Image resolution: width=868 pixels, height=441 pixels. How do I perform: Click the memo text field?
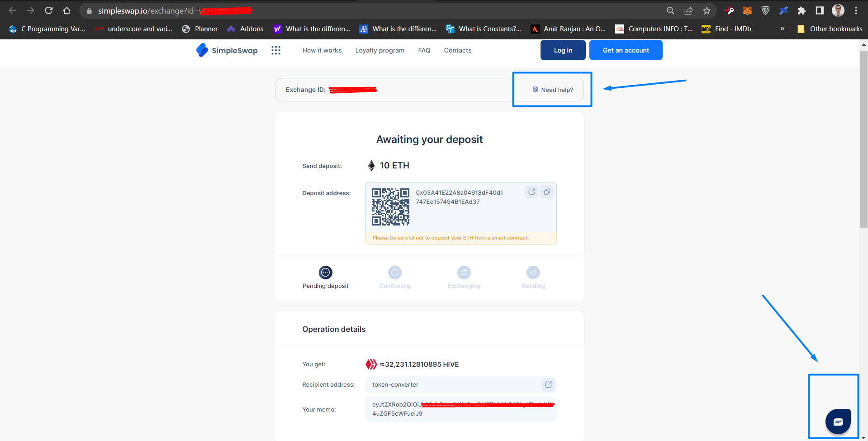point(461,409)
